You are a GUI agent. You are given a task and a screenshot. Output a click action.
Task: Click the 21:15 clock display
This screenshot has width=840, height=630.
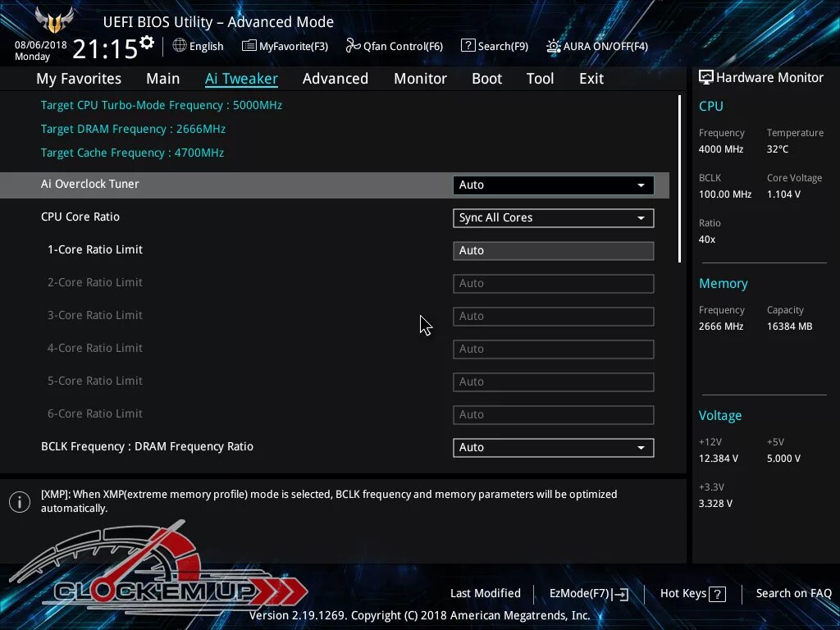tap(105, 49)
